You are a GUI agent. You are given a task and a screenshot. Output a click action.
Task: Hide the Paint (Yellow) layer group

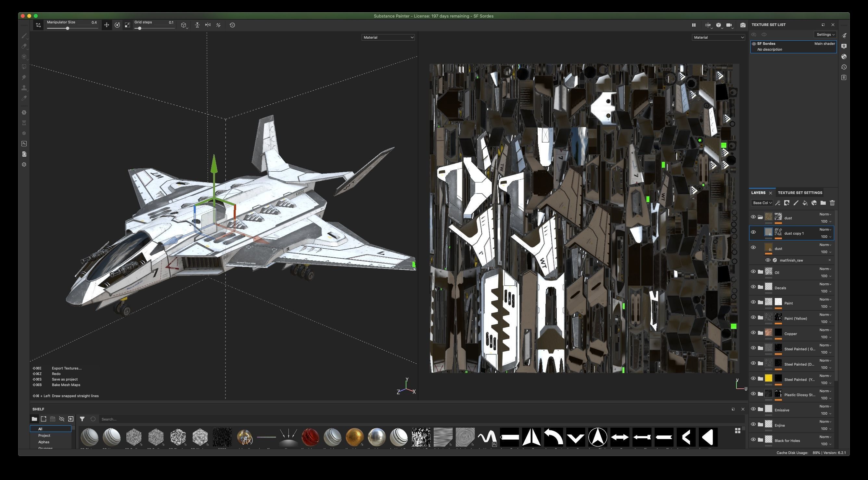[x=753, y=318]
